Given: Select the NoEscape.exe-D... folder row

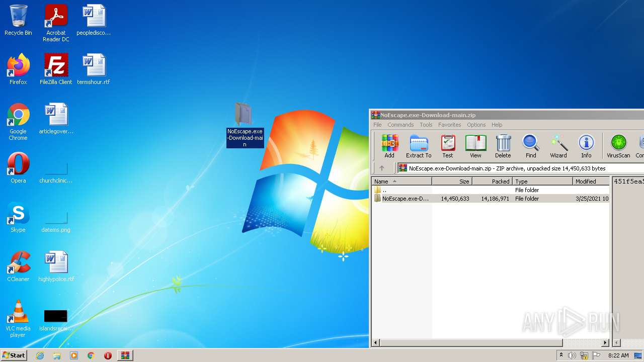Looking at the screenshot, I should [x=491, y=199].
